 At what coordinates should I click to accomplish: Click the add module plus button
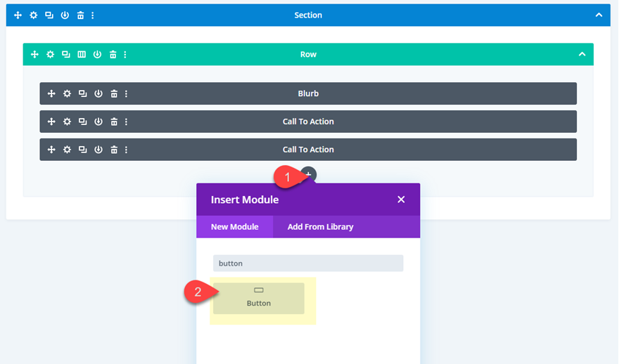(x=309, y=174)
